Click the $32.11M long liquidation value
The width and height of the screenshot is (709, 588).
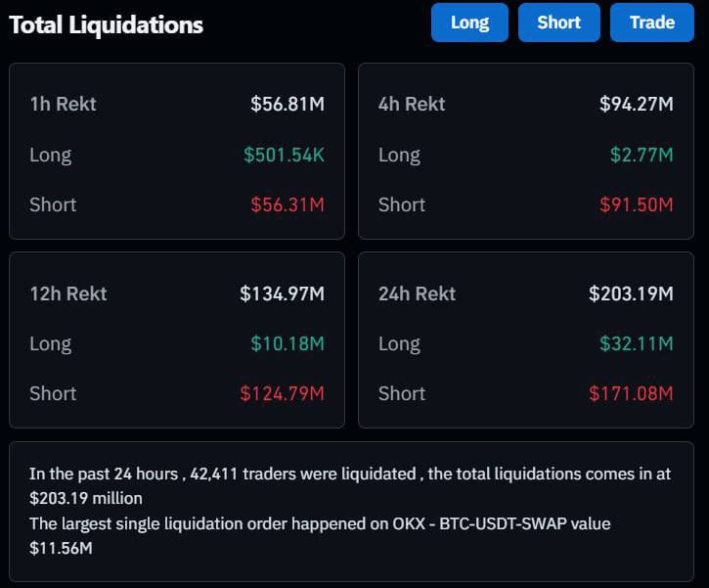pyautogui.click(x=637, y=343)
